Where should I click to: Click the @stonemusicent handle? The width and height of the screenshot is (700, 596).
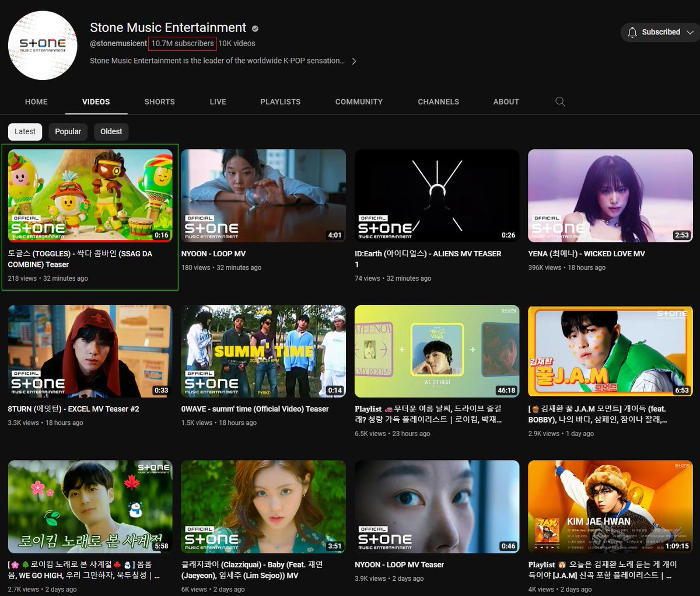pyautogui.click(x=118, y=43)
